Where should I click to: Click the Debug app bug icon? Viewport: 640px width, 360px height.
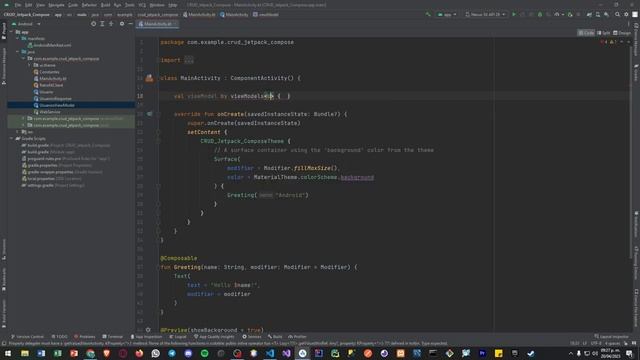pyautogui.click(x=540, y=14)
